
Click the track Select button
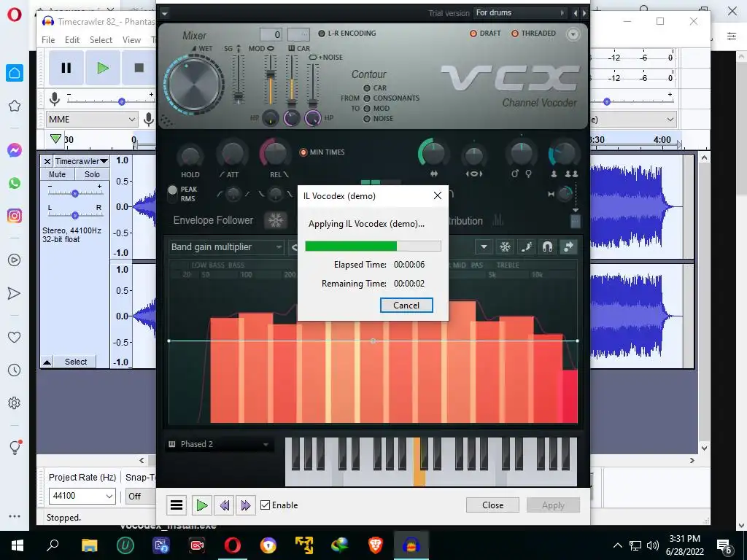pyautogui.click(x=76, y=362)
